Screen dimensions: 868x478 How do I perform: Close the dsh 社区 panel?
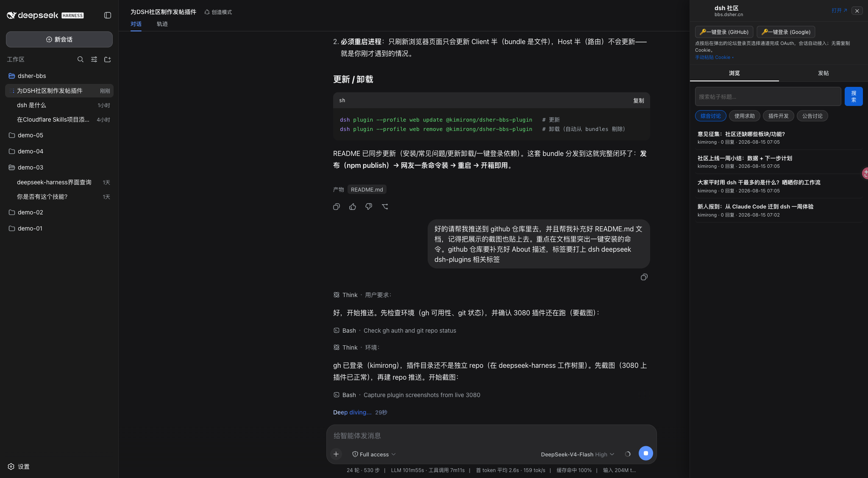(857, 11)
